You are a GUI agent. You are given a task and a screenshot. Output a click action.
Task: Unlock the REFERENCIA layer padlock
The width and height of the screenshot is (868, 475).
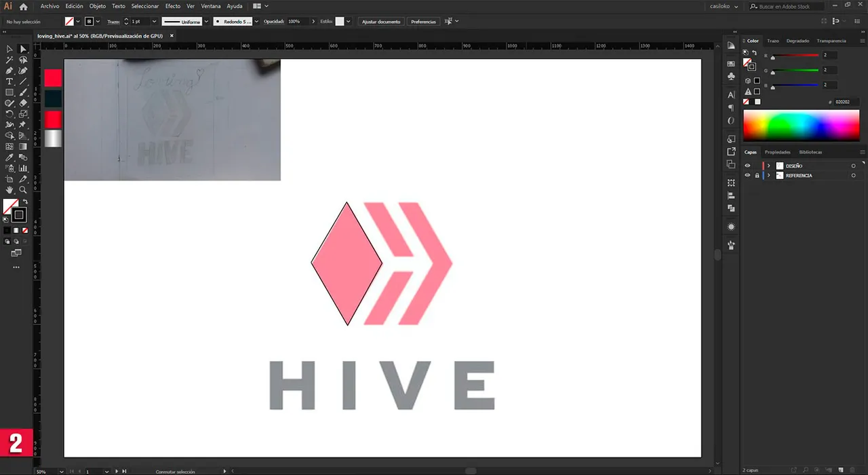point(757,175)
